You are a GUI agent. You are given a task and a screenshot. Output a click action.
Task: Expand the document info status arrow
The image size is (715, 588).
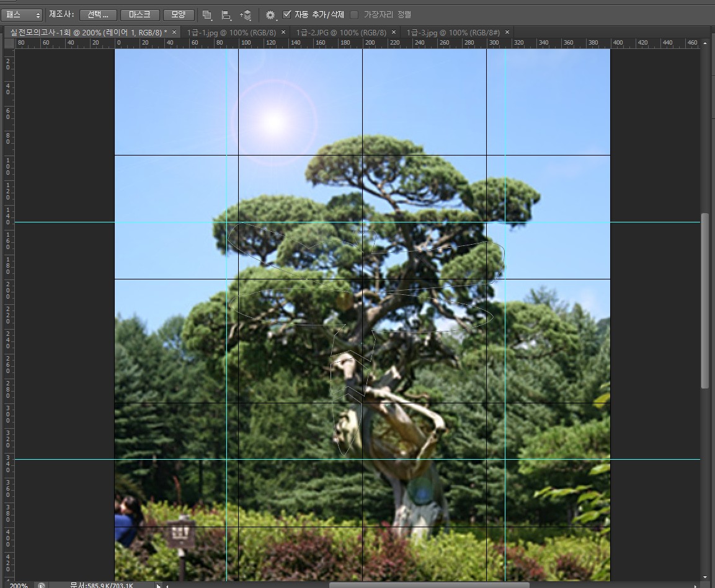click(159, 585)
